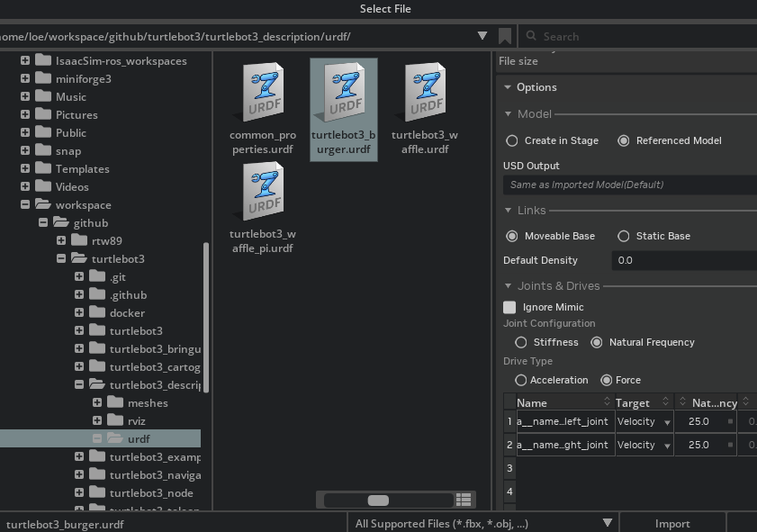Collapse the Links section
The width and height of the screenshot is (757, 532).
pos(508,210)
